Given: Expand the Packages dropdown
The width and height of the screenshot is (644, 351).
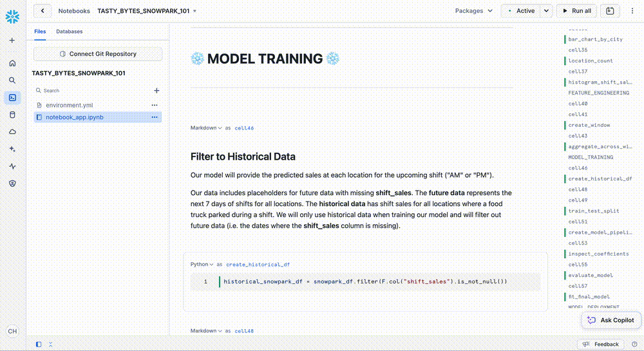Looking at the screenshot, I should click(x=473, y=11).
